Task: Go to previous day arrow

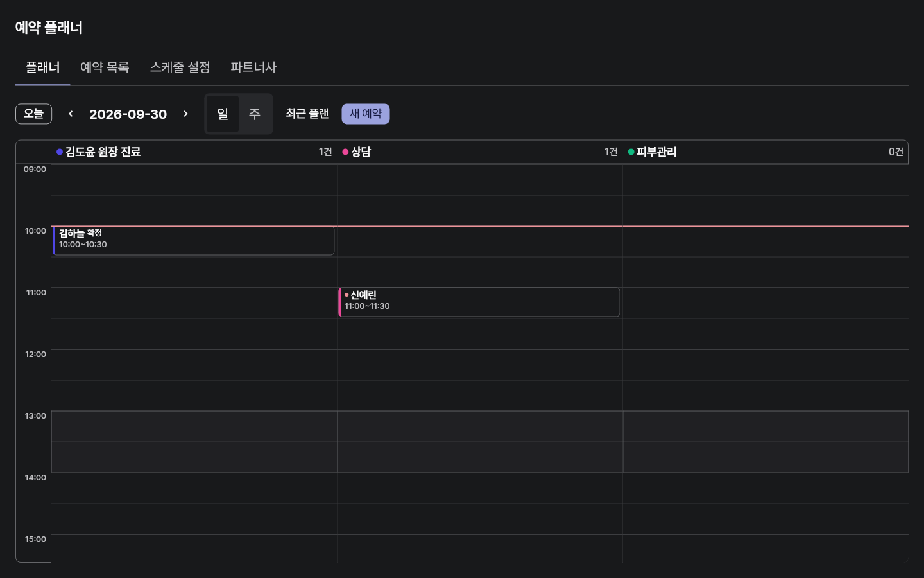Action: click(71, 114)
